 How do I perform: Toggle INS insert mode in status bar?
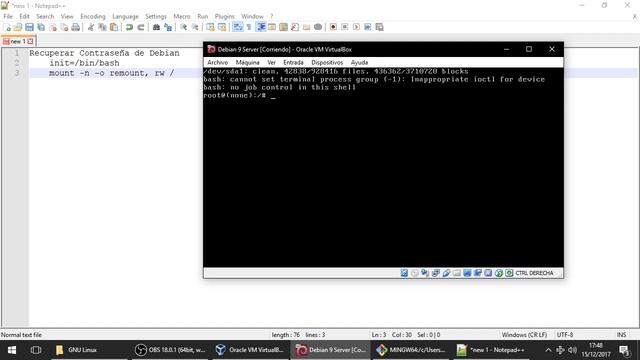pos(621,335)
